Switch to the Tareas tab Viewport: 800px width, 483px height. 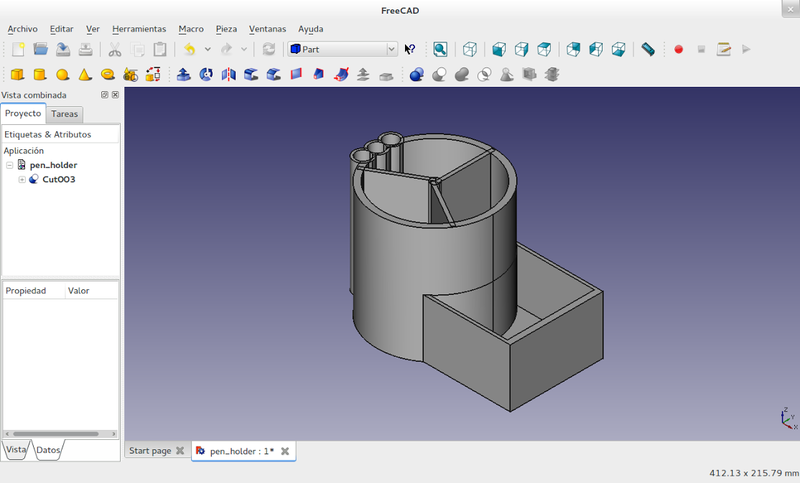point(65,114)
